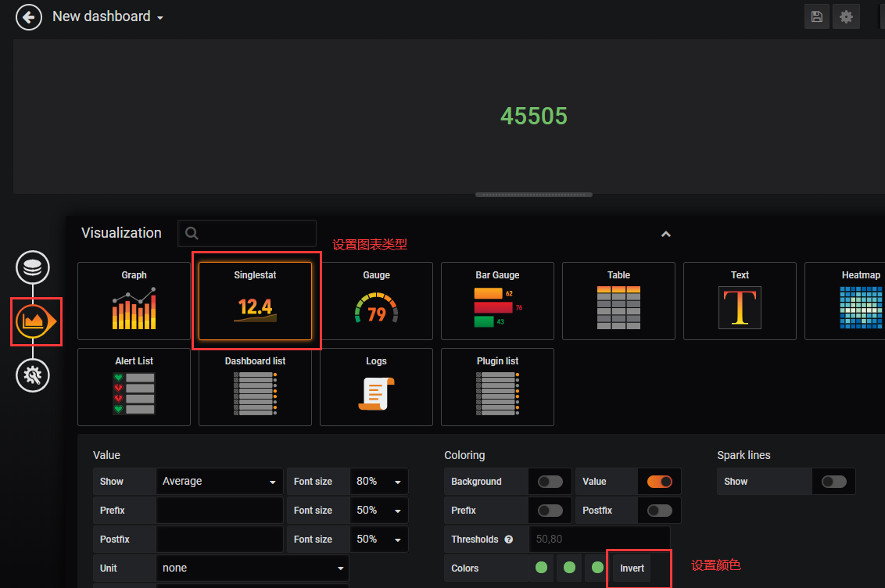Image resolution: width=885 pixels, height=588 pixels.
Task: Open dashboard settings gear icon
Action: click(x=845, y=17)
